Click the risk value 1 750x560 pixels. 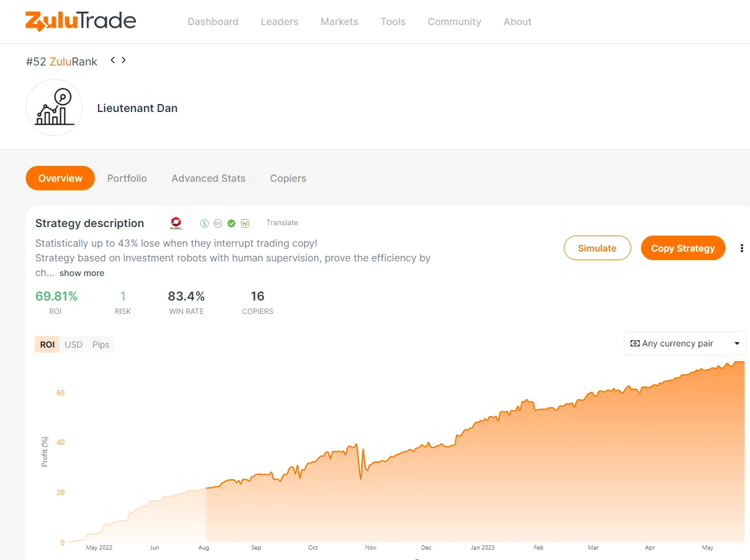(123, 296)
